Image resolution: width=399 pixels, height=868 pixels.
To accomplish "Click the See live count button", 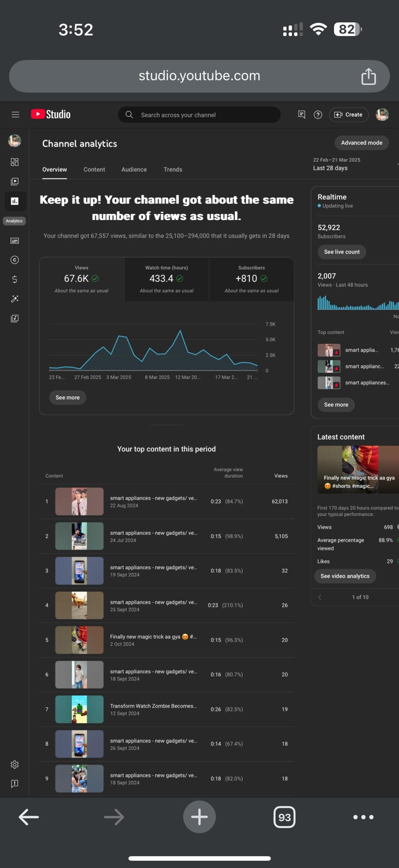I will tap(342, 252).
